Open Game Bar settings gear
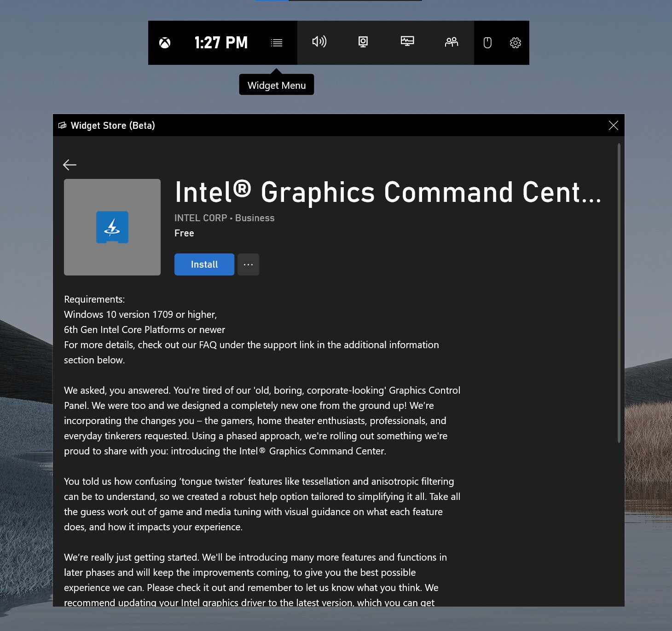This screenshot has height=631, width=672. 516,43
